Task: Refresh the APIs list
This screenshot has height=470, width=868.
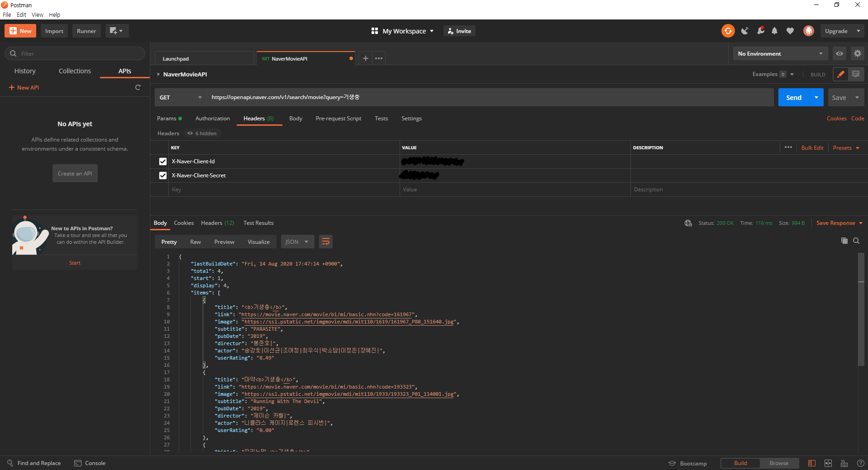Action: (138, 87)
